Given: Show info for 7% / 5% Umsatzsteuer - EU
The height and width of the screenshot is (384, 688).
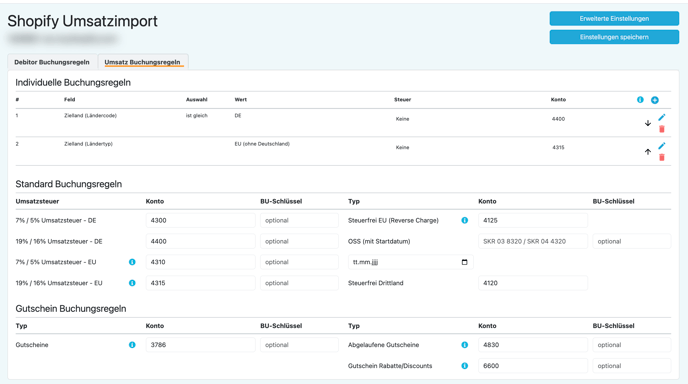Looking at the screenshot, I should point(132,262).
